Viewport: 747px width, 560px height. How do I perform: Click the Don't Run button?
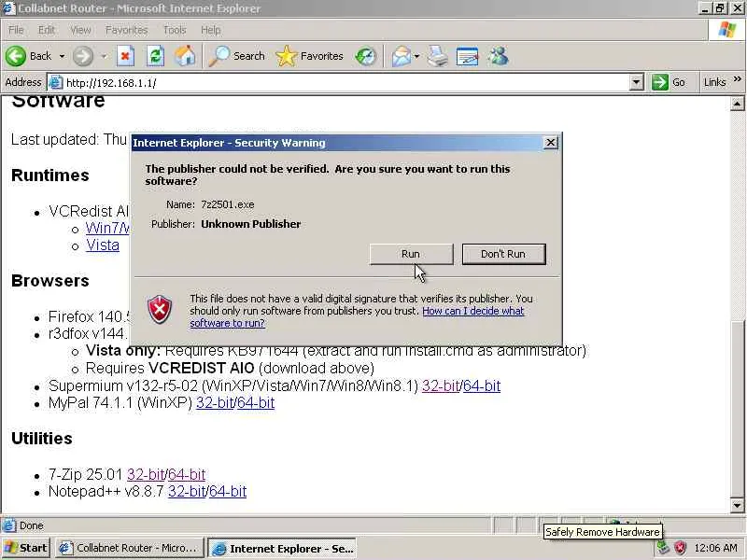coord(503,254)
